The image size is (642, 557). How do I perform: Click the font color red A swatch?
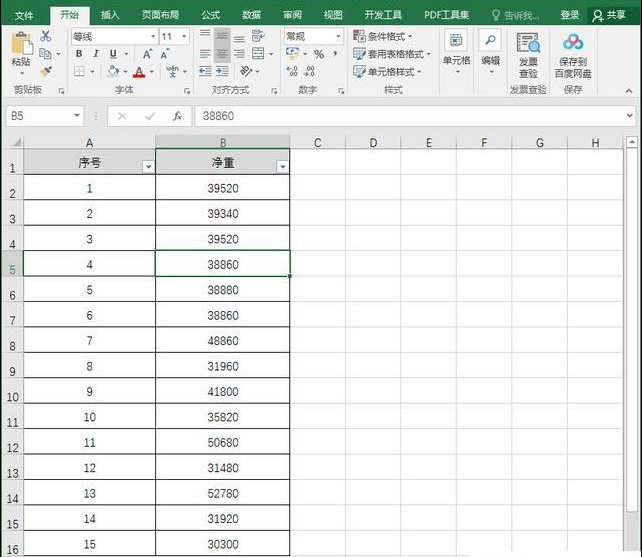pyautogui.click(x=141, y=72)
